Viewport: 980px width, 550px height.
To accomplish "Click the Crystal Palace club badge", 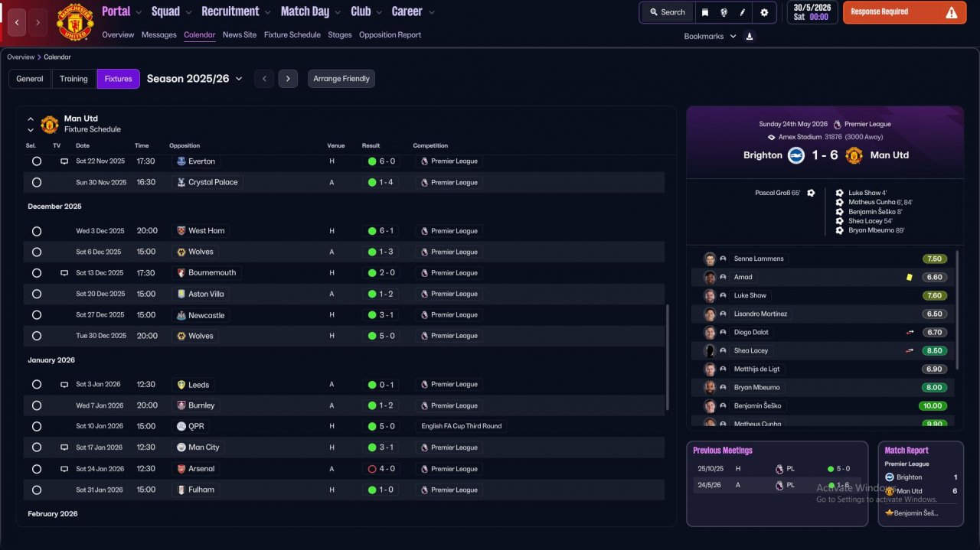I will pos(181,183).
